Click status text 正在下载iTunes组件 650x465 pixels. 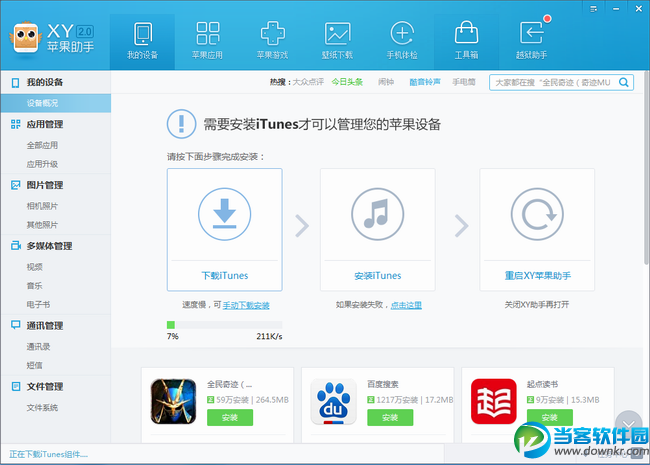pos(49,454)
